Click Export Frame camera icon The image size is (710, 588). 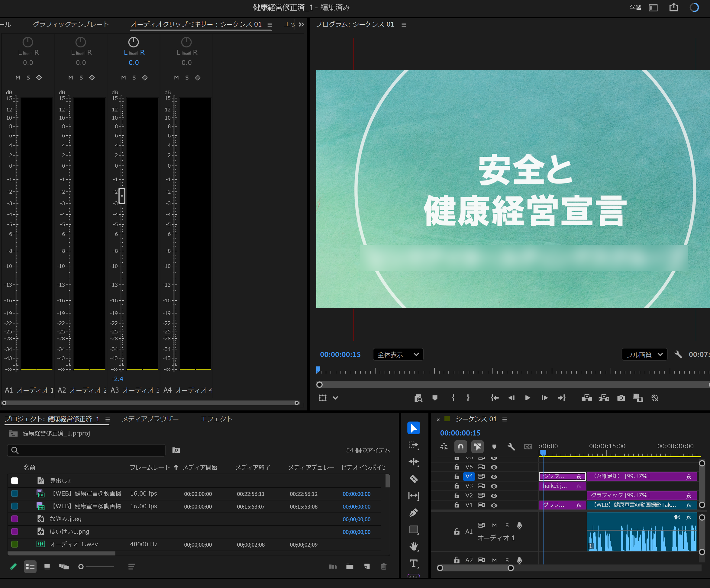(x=621, y=398)
